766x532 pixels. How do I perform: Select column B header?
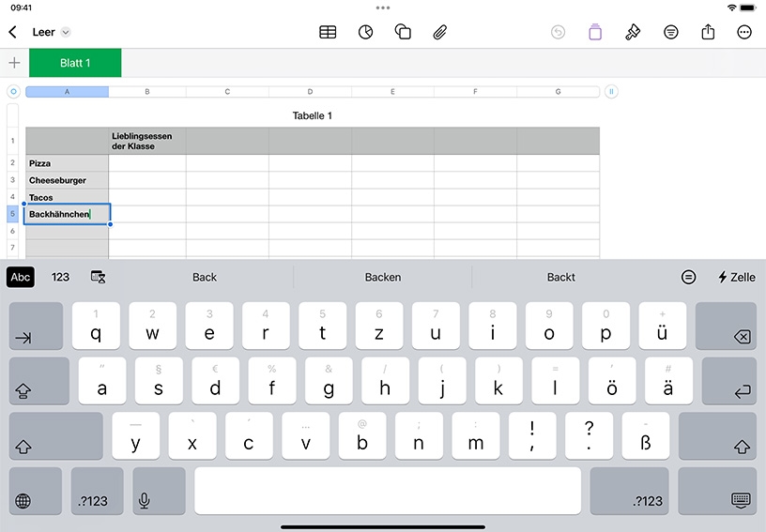coord(147,92)
